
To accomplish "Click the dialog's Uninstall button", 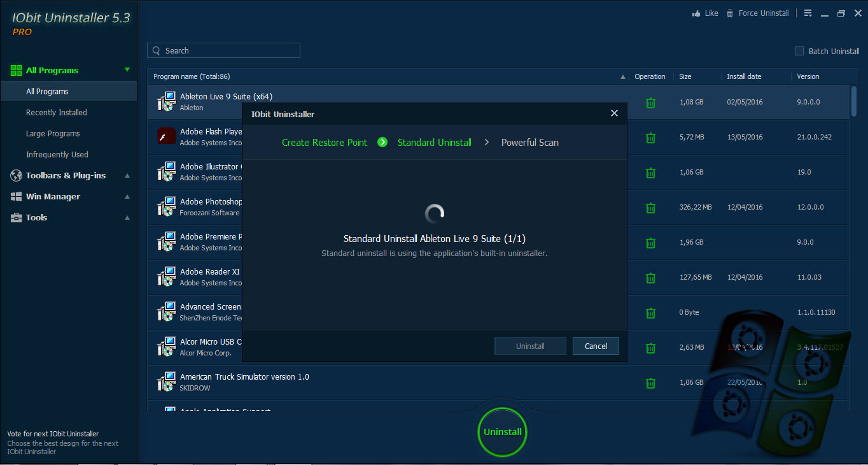I will [x=530, y=346].
